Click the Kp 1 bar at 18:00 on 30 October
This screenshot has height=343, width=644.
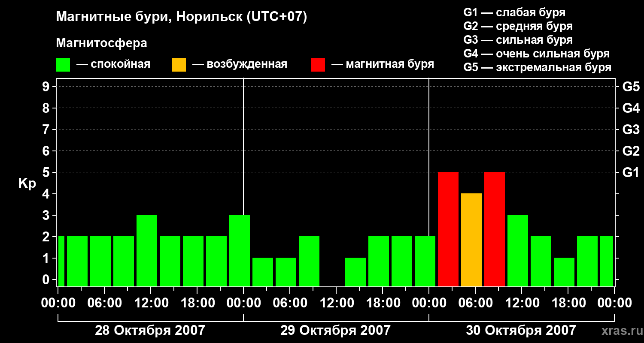(x=564, y=272)
